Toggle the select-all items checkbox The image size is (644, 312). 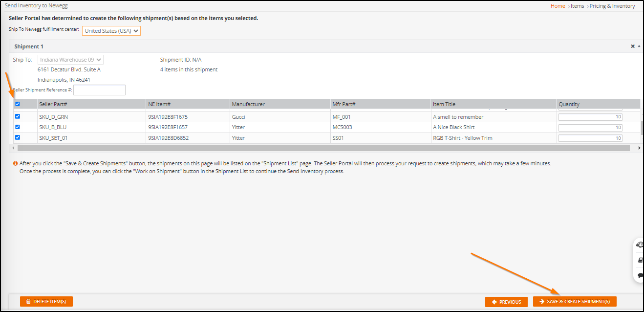pyautogui.click(x=18, y=104)
